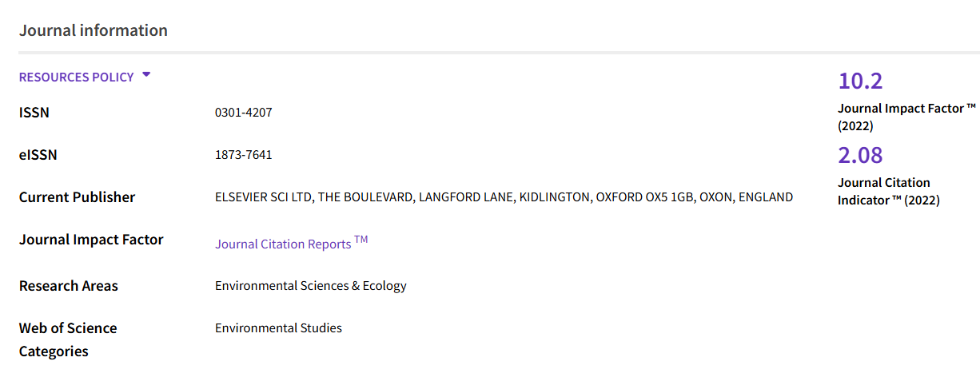This screenshot has width=980, height=389.
Task: Click the Current Publisher field label
Action: 78,197
